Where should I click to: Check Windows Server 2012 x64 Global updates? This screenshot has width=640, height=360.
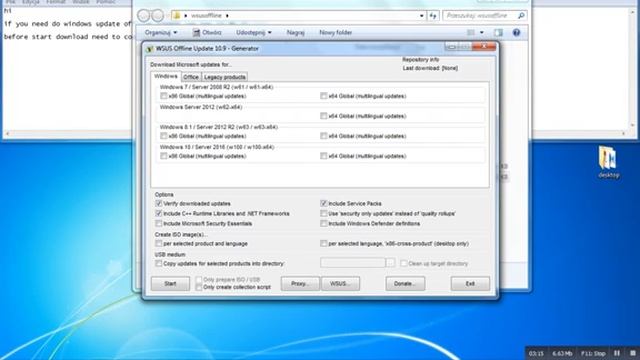point(324,116)
